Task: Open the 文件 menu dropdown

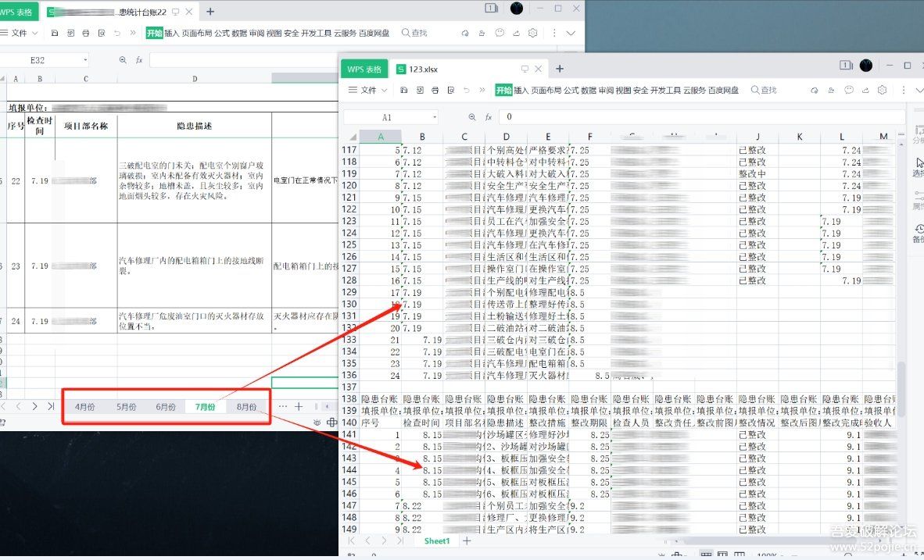Action: 368,90
